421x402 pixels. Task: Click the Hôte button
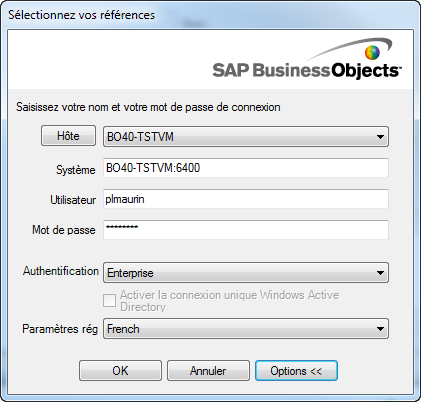(x=68, y=136)
